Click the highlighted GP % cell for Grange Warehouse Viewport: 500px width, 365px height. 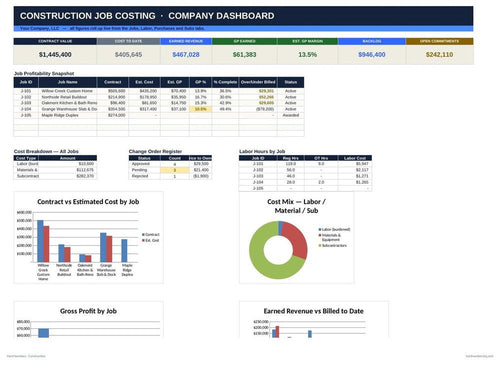(200, 109)
